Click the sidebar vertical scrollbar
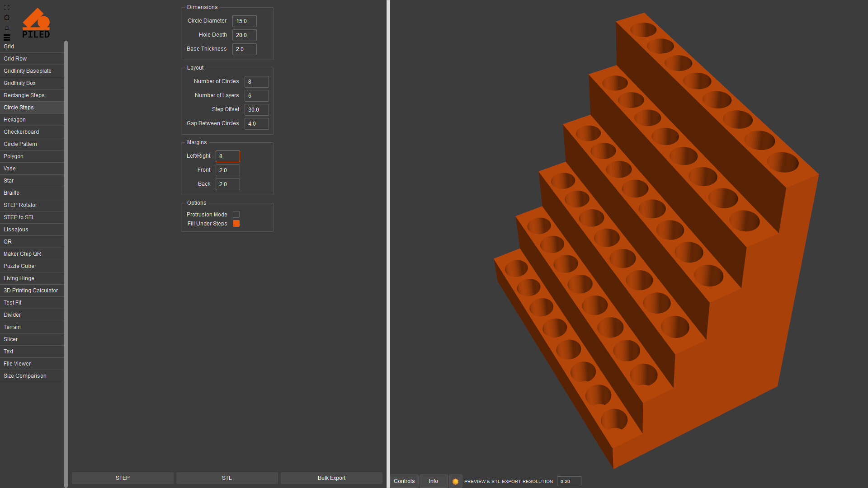The image size is (868, 488). 66,262
